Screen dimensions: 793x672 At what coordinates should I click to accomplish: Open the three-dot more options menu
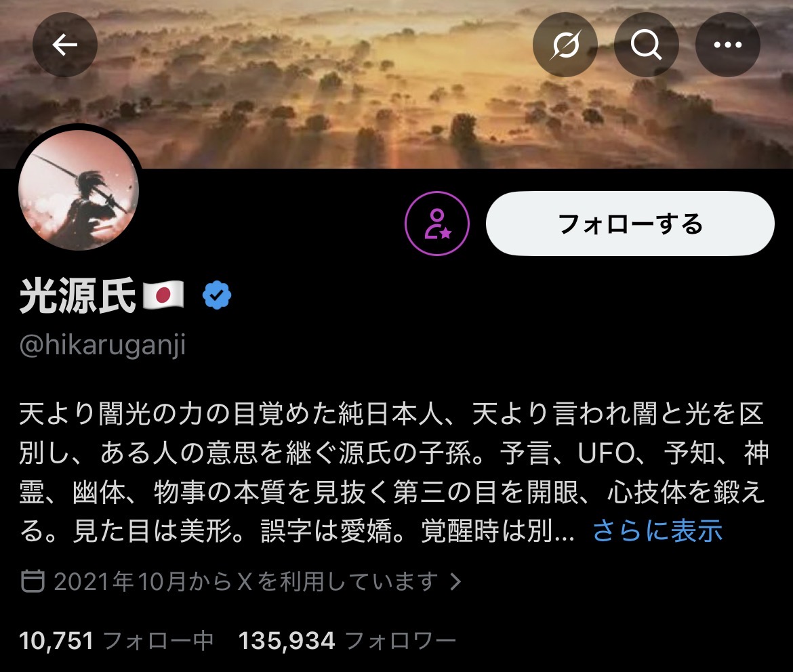(x=728, y=45)
